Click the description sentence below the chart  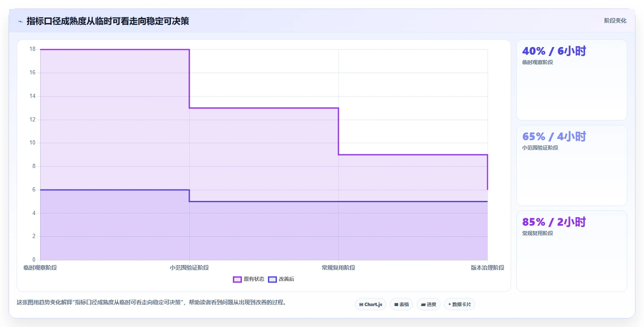pyautogui.click(x=151, y=303)
